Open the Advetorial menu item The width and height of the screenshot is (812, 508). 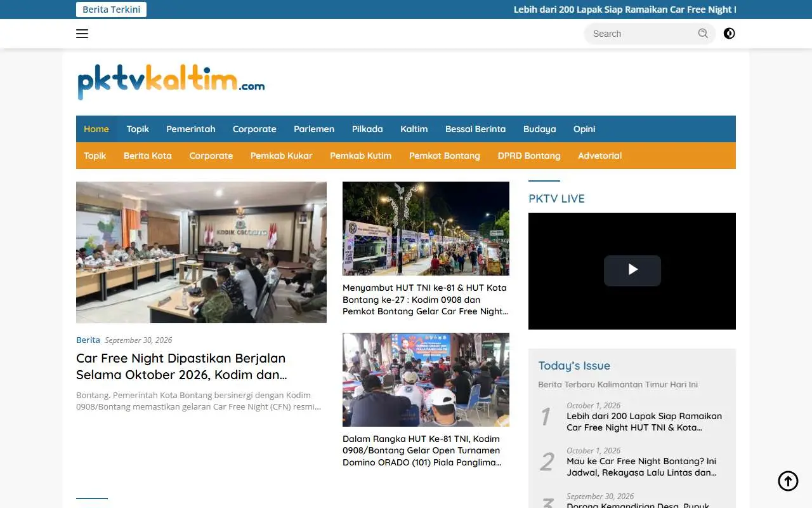(600, 156)
